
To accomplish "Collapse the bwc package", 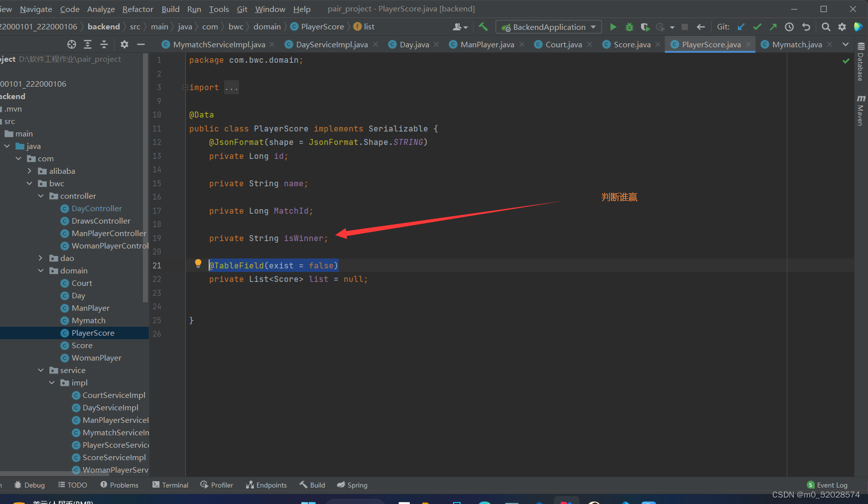I will click(29, 183).
